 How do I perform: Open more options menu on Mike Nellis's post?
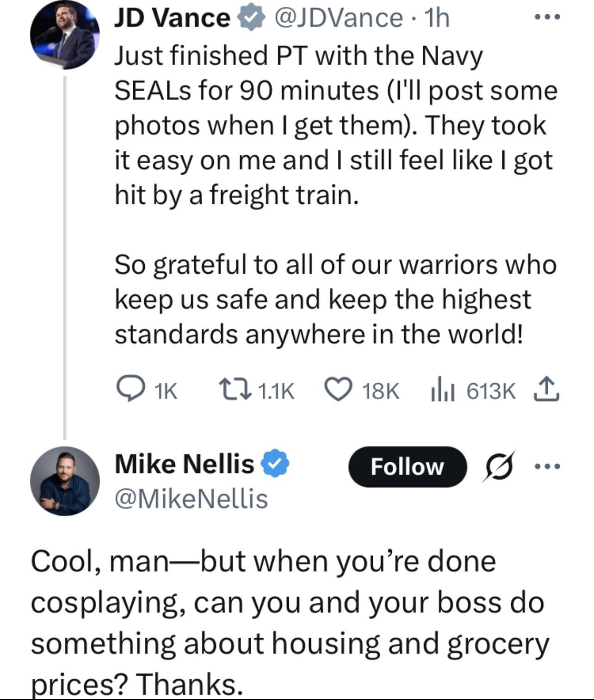[547, 467]
